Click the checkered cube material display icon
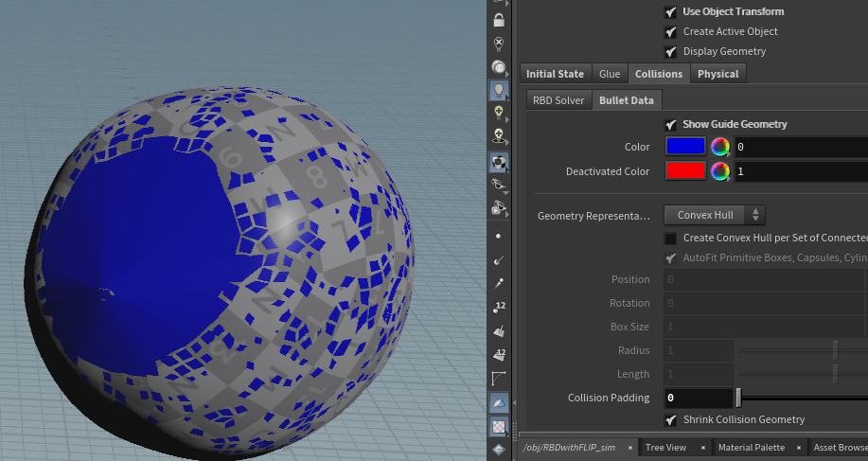The image size is (868, 461). [499, 162]
